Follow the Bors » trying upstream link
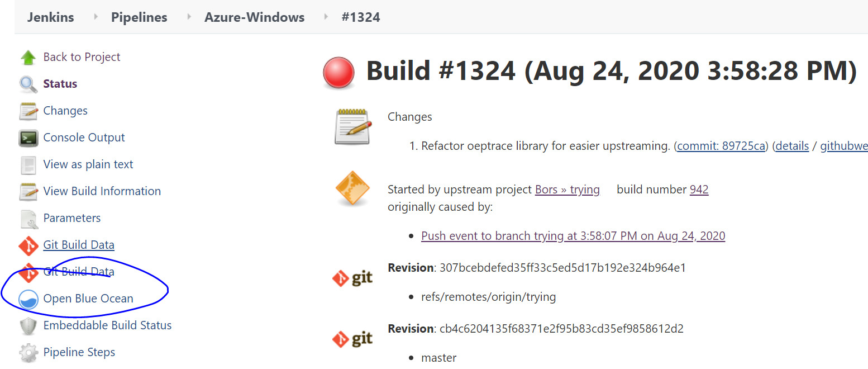Image resolution: width=868 pixels, height=369 pixels. [567, 189]
